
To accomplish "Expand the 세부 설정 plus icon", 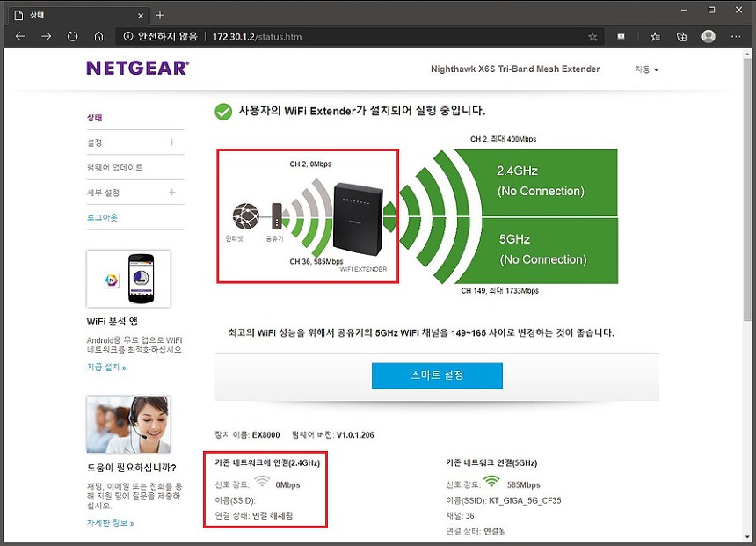I will (x=172, y=192).
